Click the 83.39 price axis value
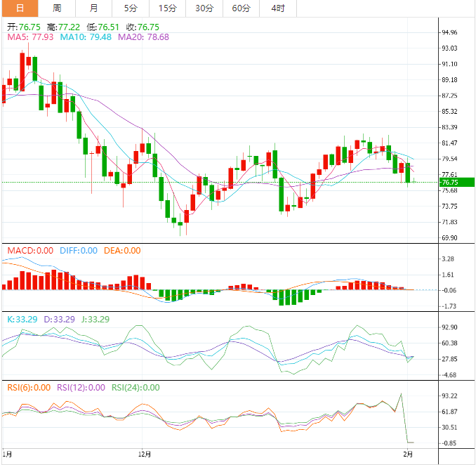Image resolution: width=476 pixels, height=465 pixels. 449,127
